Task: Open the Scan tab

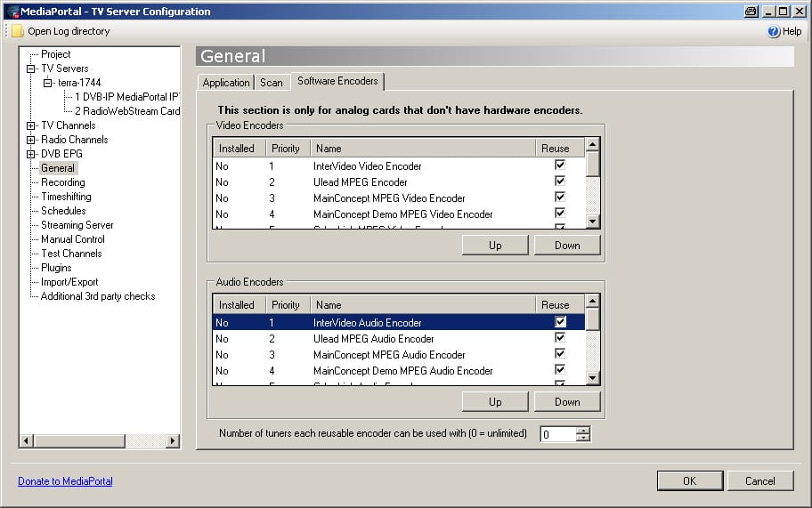Action: pos(272,83)
